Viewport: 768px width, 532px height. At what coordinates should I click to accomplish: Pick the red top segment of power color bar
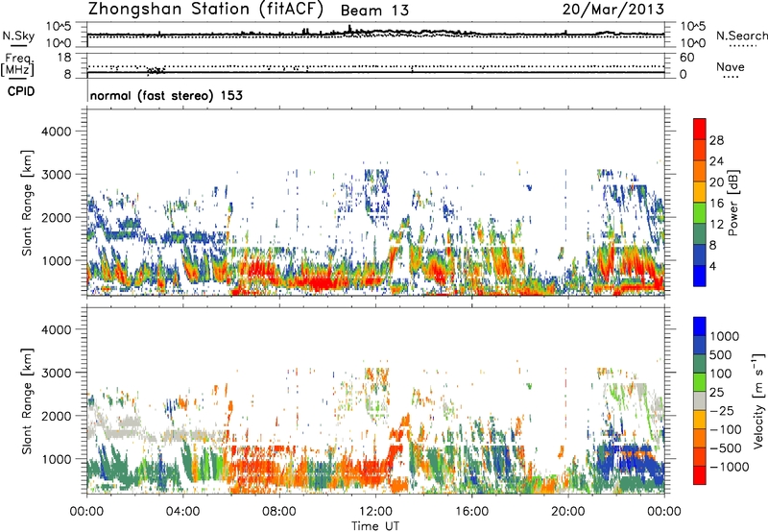point(700,130)
